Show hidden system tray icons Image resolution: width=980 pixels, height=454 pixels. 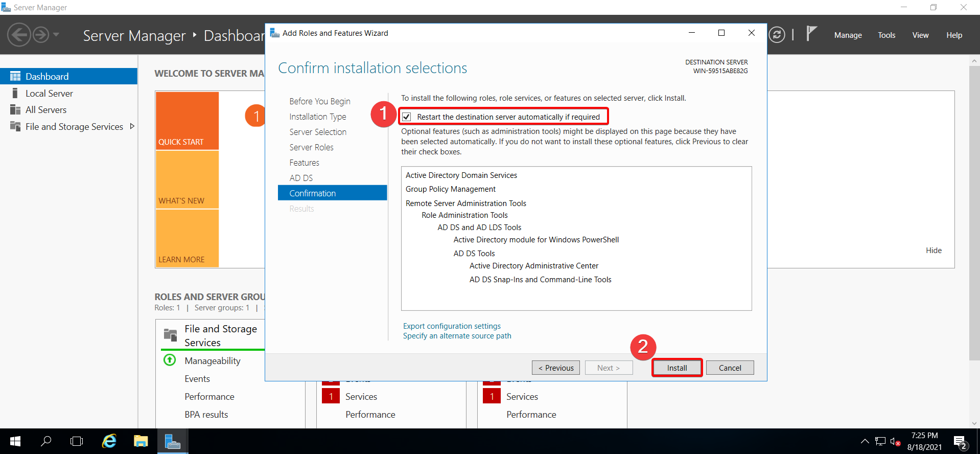[x=865, y=441]
